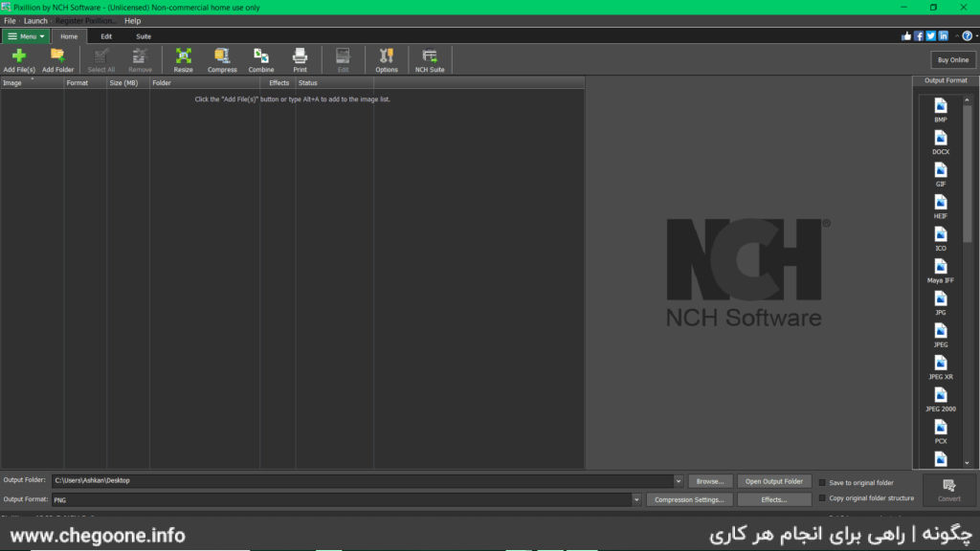Select JPG output format
This screenshot has width=980, height=551.
941,303
